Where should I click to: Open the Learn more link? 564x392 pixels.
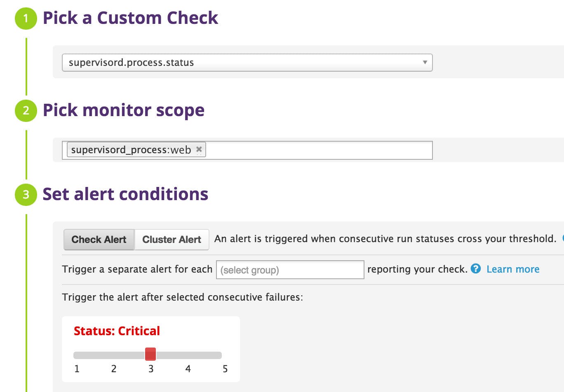tap(512, 269)
